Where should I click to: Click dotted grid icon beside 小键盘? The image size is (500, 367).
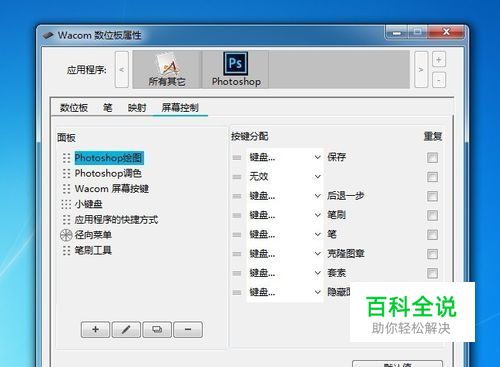(67, 204)
